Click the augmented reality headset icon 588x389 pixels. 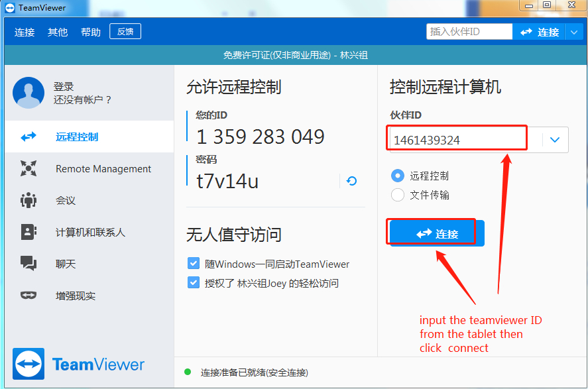point(29,296)
